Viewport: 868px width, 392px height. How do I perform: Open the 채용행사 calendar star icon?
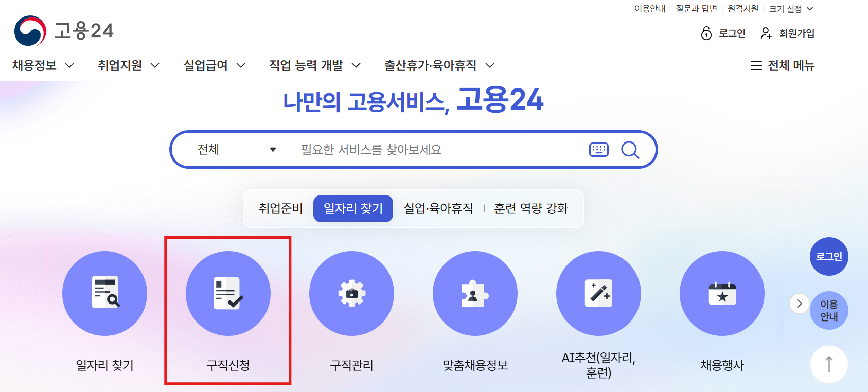tap(722, 293)
